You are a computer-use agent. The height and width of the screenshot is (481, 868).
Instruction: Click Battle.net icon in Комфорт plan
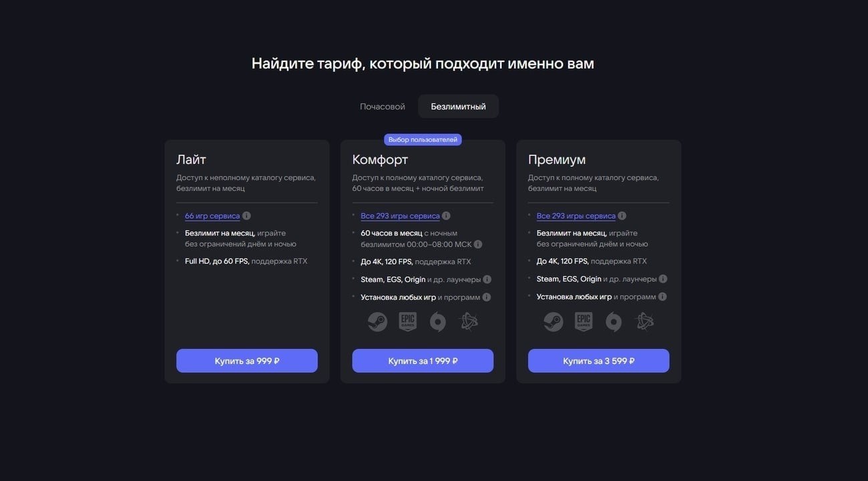(x=469, y=322)
